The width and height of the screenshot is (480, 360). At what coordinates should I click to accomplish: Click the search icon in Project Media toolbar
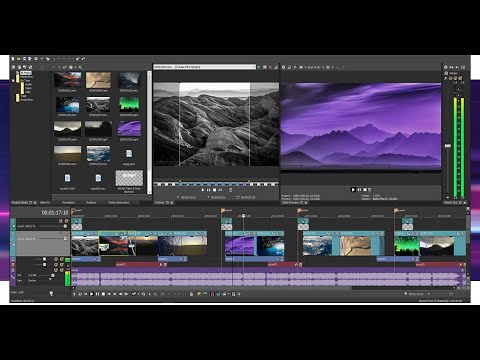pos(80,67)
